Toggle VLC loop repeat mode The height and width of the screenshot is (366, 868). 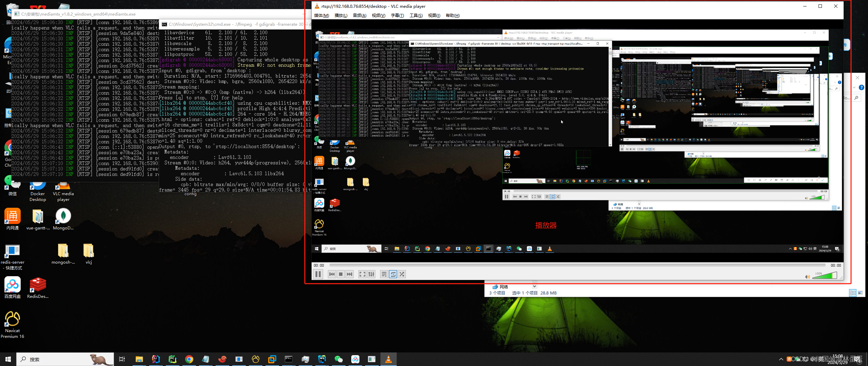point(393,274)
